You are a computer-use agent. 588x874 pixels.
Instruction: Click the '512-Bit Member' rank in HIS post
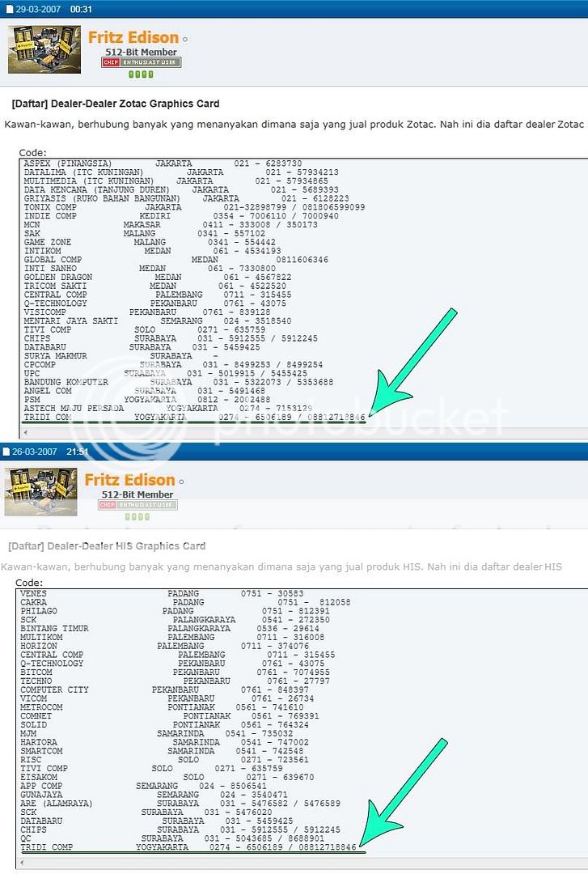137,494
